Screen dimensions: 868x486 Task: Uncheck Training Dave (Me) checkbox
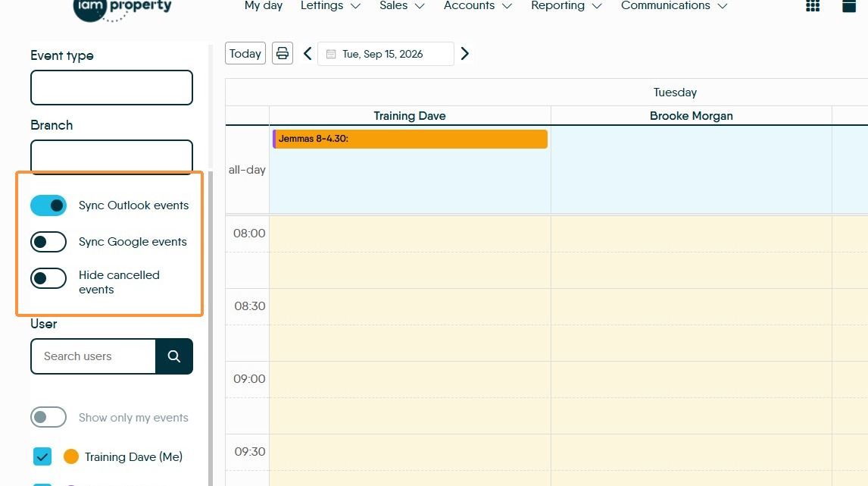[42, 456]
